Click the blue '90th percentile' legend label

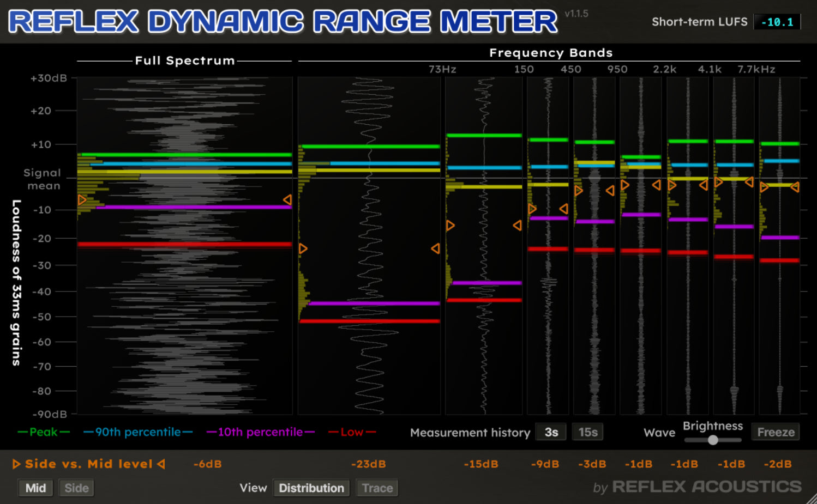click(138, 432)
